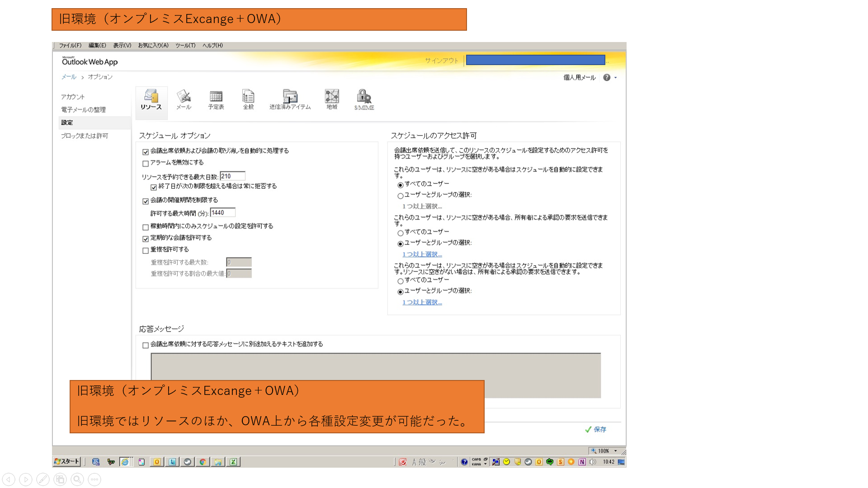Select 電子メールの整理 in the left sidebar

click(83, 110)
